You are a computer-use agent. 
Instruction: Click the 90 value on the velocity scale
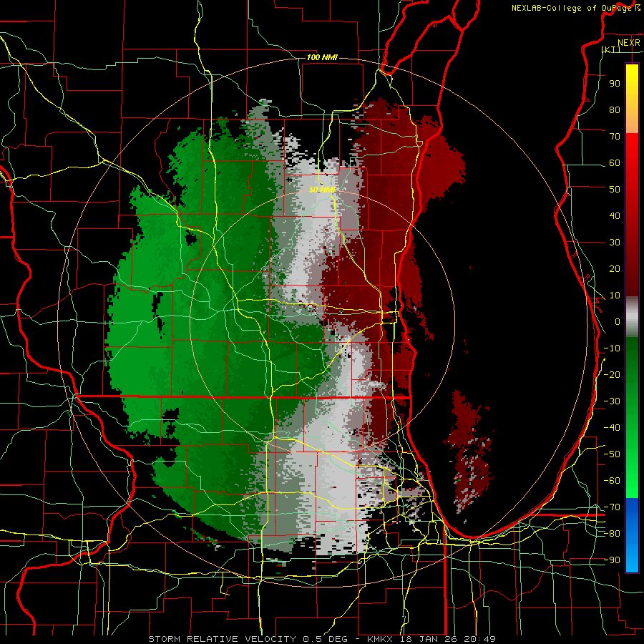pyautogui.click(x=615, y=84)
